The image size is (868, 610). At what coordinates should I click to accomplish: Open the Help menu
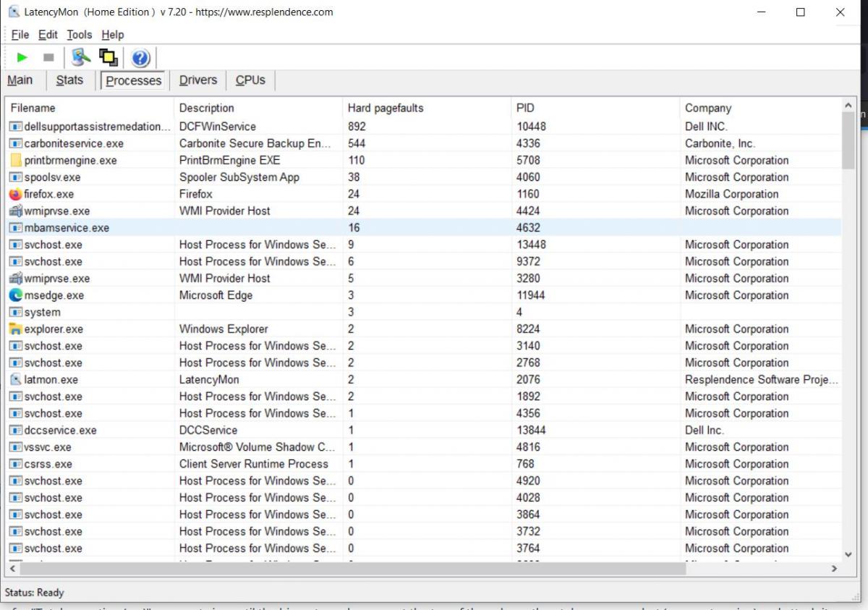click(x=113, y=35)
